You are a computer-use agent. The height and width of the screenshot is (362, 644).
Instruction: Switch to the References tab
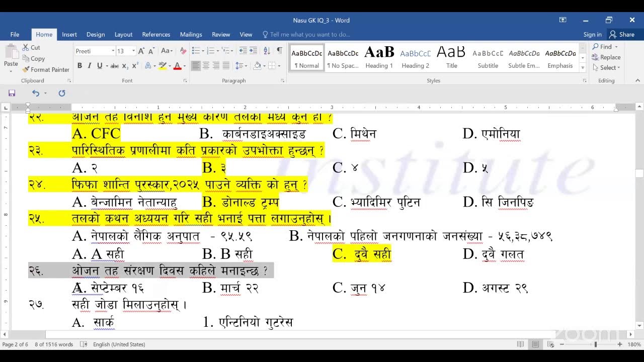point(156,34)
